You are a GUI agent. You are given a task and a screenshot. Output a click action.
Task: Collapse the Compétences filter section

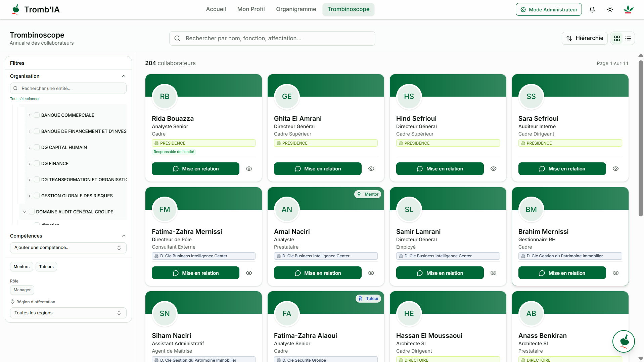[124, 236]
